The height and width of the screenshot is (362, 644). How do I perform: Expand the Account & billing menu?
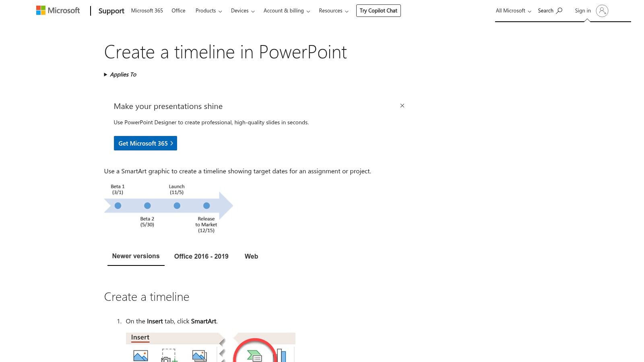click(286, 11)
